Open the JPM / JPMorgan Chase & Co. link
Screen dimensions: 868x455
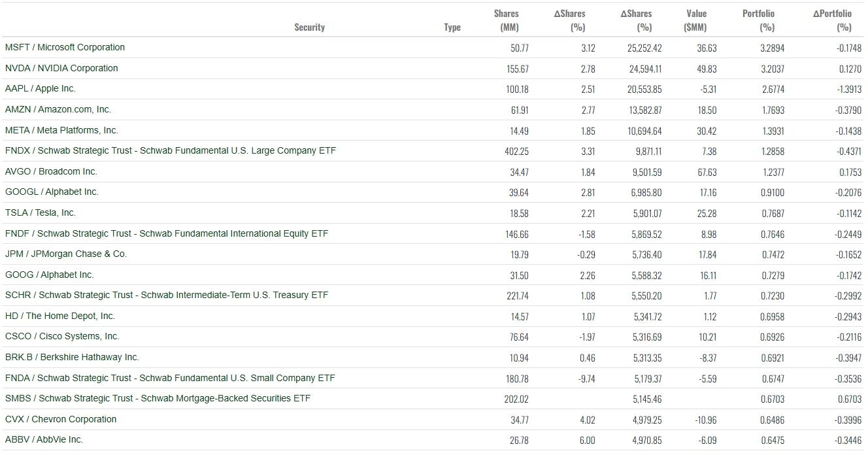66,254
